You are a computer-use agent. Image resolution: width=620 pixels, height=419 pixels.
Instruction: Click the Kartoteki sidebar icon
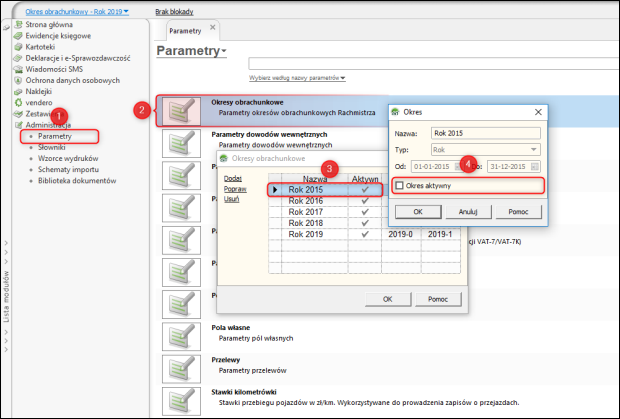point(18,47)
